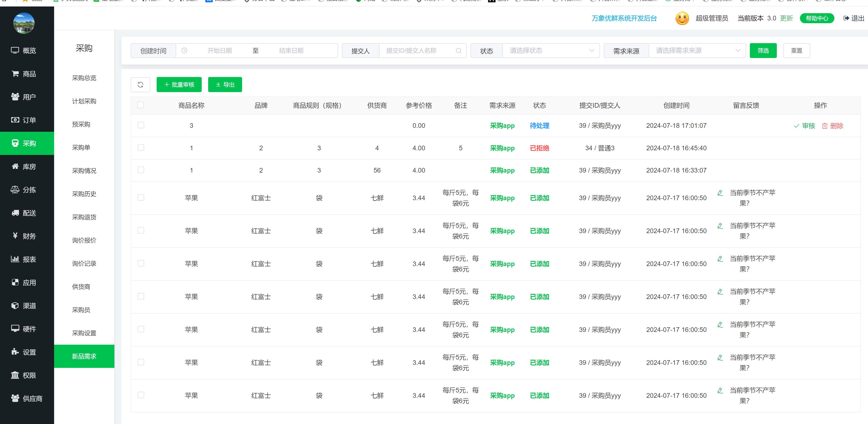Check the 待处理 row checkbox
Screen dimensions: 868x424
click(x=141, y=125)
